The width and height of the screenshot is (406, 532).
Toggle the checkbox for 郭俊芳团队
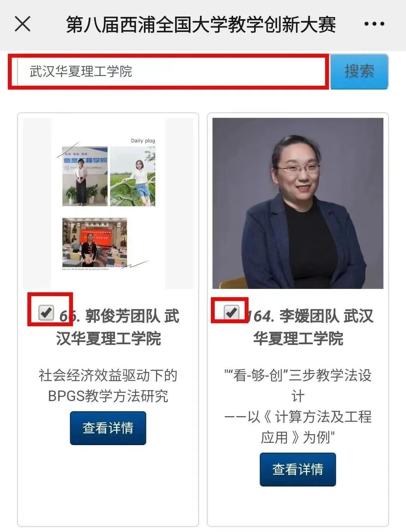[x=47, y=312]
